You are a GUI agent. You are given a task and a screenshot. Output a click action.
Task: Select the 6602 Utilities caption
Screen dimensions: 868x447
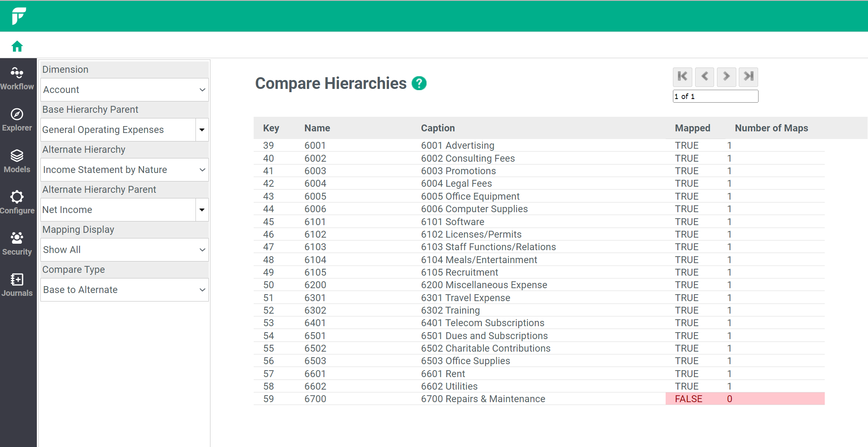(449, 386)
